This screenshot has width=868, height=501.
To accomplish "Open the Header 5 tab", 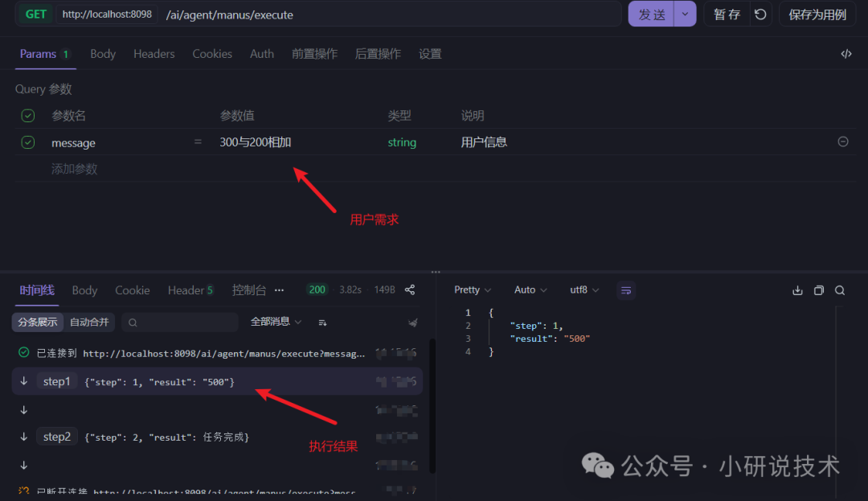I will pyautogui.click(x=190, y=290).
